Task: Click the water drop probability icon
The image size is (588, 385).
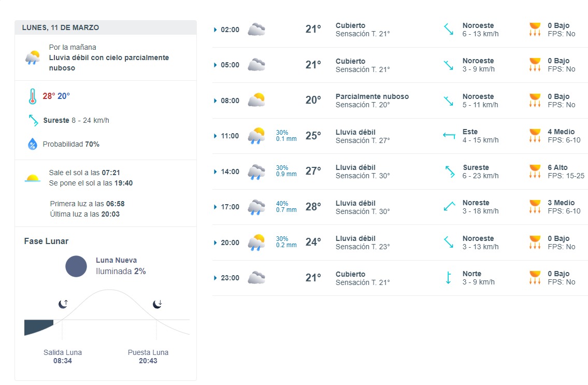Action: point(33,144)
